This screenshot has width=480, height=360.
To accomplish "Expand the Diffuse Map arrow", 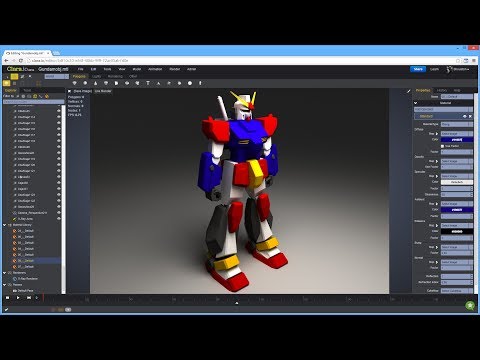I will click(x=437, y=134).
